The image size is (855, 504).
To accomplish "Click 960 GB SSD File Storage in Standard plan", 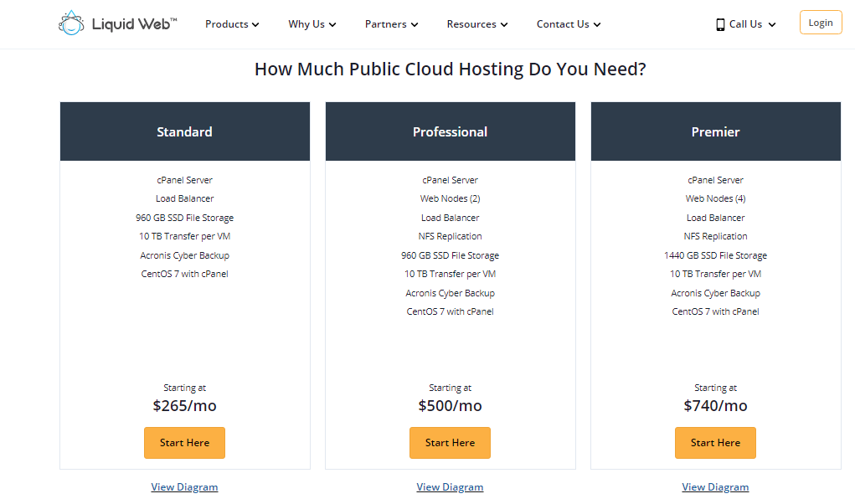I will click(x=184, y=218).
